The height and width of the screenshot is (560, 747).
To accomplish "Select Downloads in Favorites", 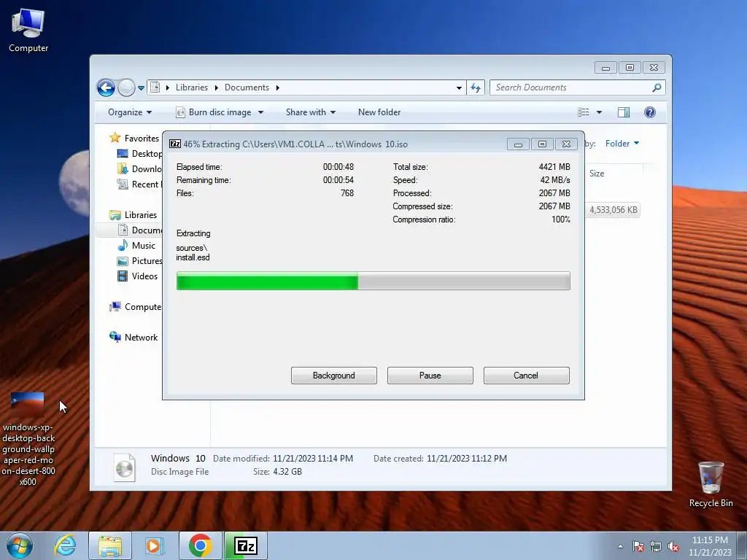I will pyautogui.click(x=139, y=168).
